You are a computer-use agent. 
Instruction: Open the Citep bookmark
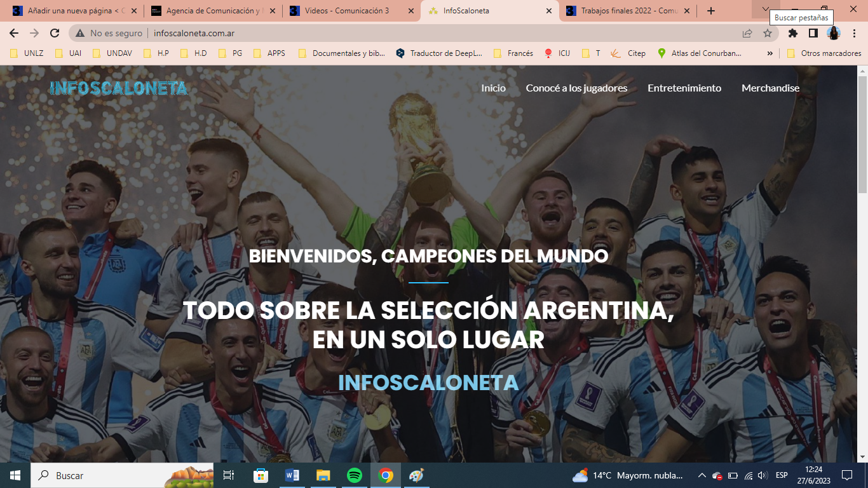pos(628,53)
